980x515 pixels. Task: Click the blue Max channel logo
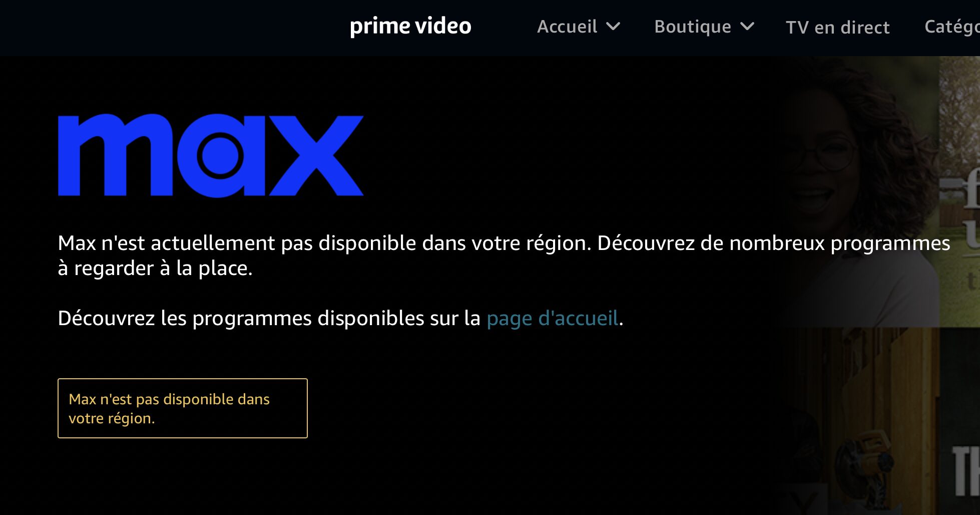click(211, 155)
